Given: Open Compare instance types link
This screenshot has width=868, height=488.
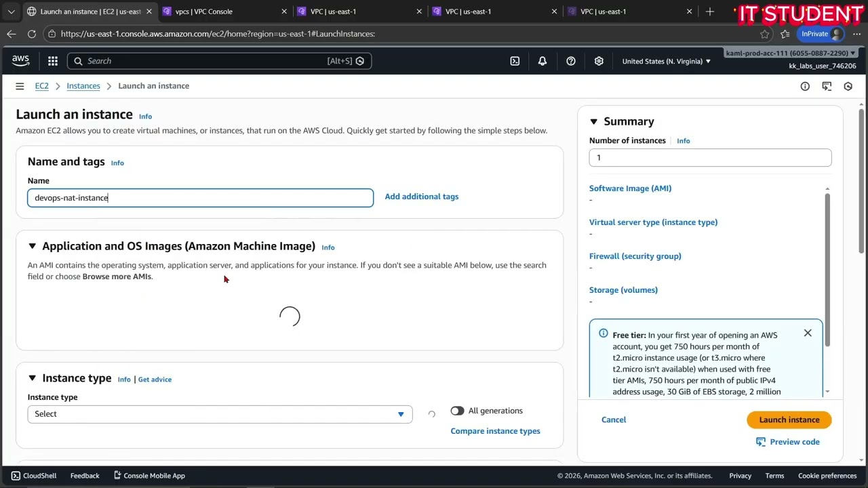Looking at the screenshot, I should tap(495, 431).
